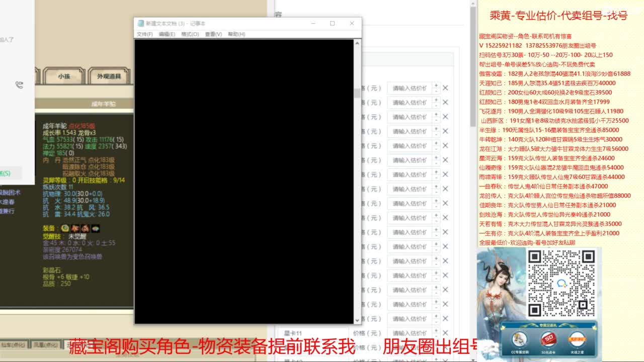Image resolution: width=644 pixels, height=362 pixels.
Task: Click the 觉醒技 未觉醒 line
Action: click(66, 236)
